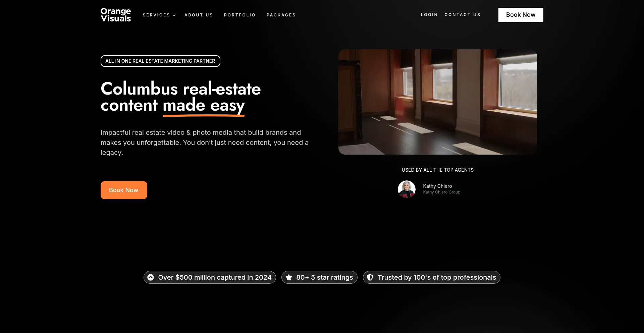The width and height of the screenshot is (644, 333).
Task: Click the Trusted by 100's of top professionals text
Action: [x=437, y=277]
